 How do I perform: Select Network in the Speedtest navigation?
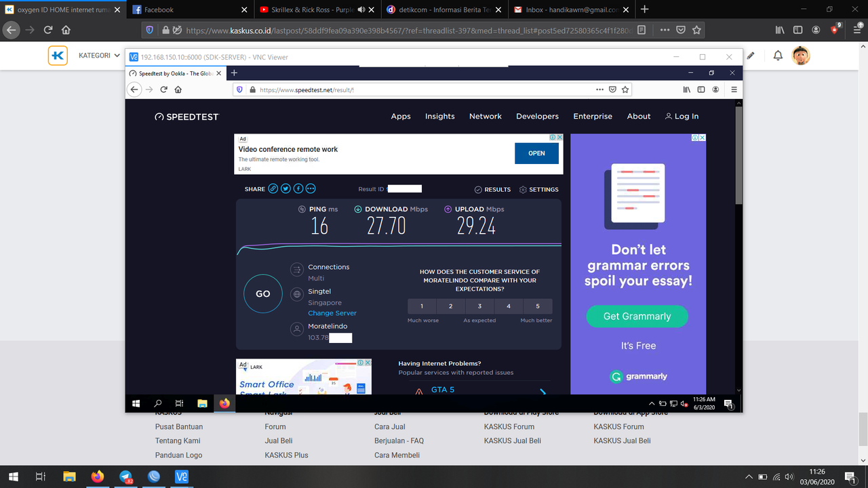coord(485,116)
